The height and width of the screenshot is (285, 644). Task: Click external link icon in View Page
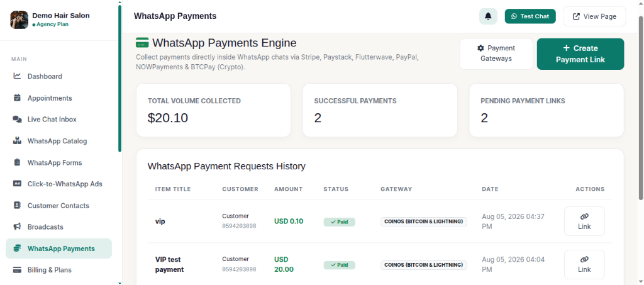coord(576,16)
